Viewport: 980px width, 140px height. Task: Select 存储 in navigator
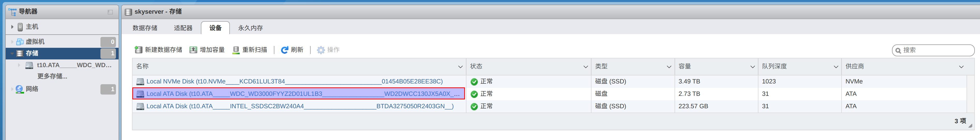coord(32,53)
